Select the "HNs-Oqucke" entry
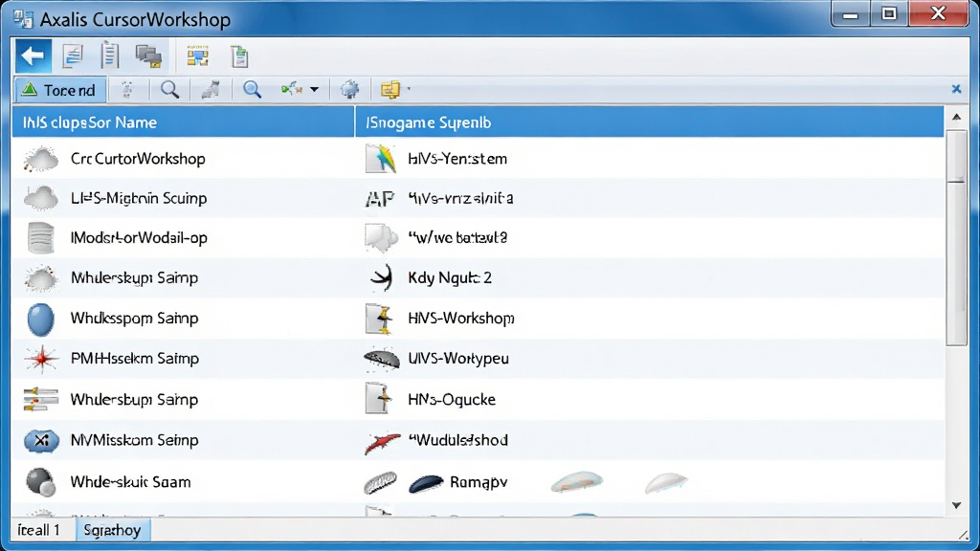The width and height of the screenshot is (980, 551). pos(452,400)
